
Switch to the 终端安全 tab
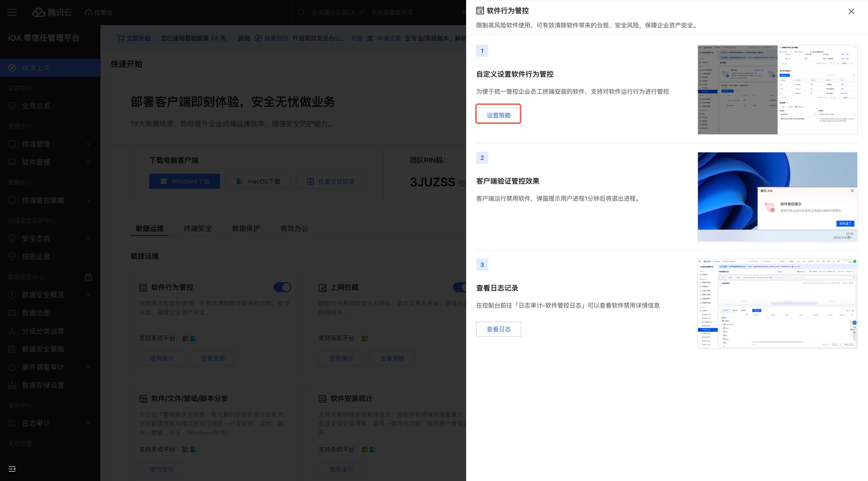[x=198, y=228]
